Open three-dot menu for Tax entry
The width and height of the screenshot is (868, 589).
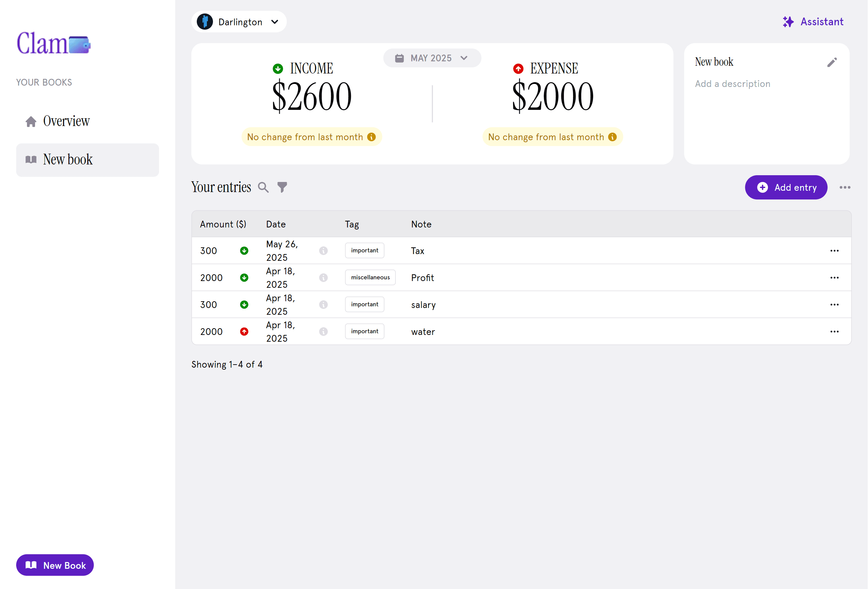click(834, 251)
